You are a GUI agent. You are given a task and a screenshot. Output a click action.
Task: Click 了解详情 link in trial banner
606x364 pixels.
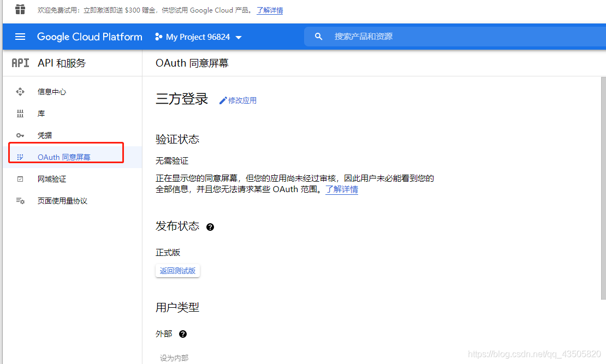click(270, 10)
